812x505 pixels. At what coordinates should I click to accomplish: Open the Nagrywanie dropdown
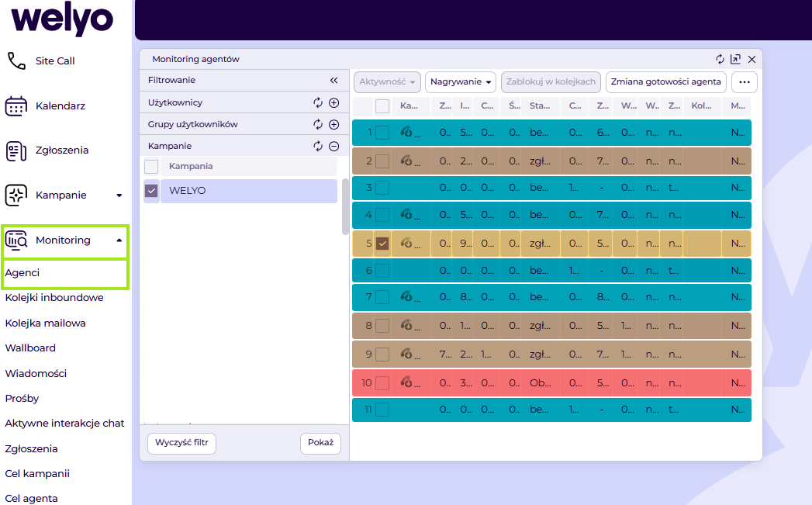point(461,81)
